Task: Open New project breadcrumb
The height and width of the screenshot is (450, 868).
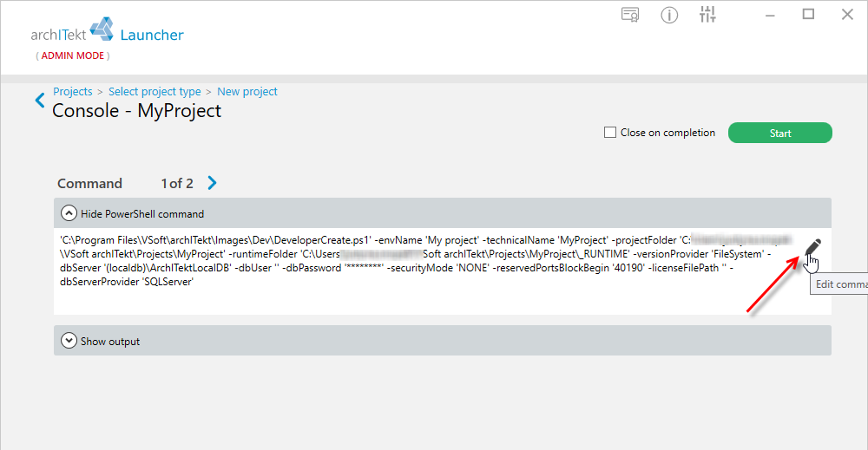Action: (x=247, y=91)
